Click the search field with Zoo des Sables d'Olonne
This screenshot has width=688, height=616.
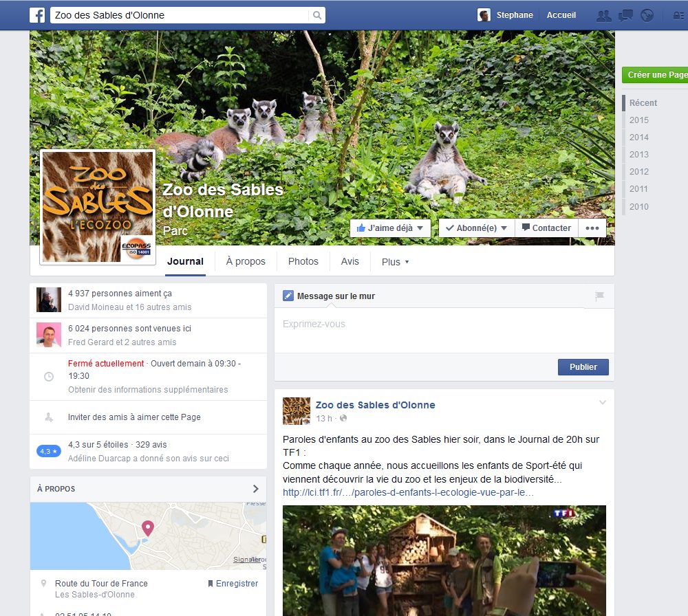coord(180,15)
